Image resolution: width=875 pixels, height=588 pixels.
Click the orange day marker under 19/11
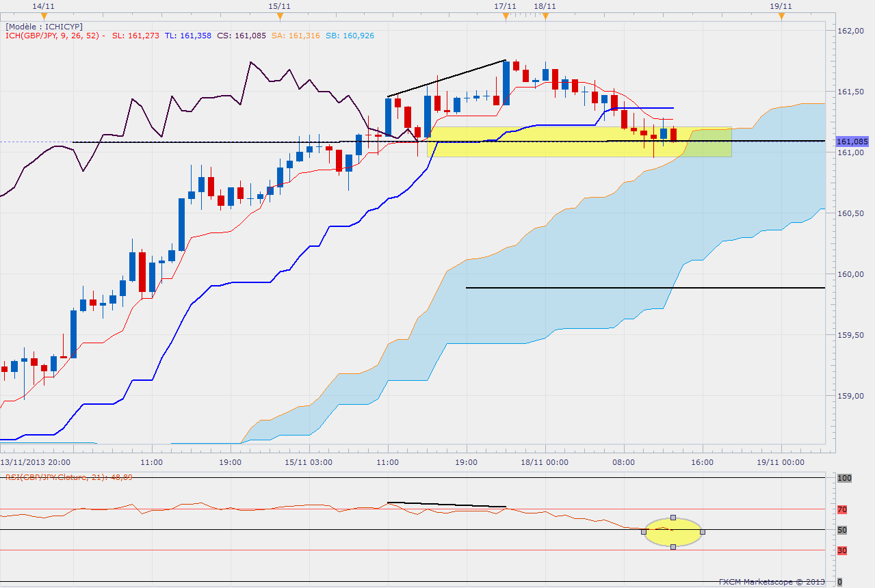pos(781,16)
